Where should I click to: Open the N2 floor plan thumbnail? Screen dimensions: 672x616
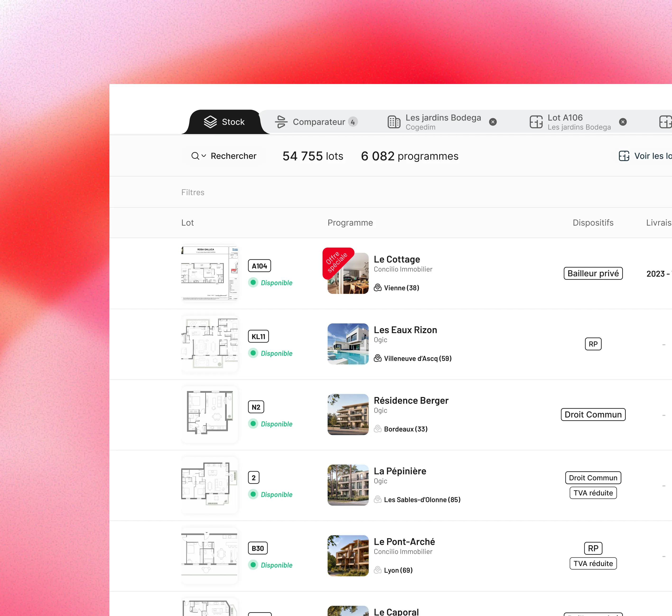click(209, 415)
